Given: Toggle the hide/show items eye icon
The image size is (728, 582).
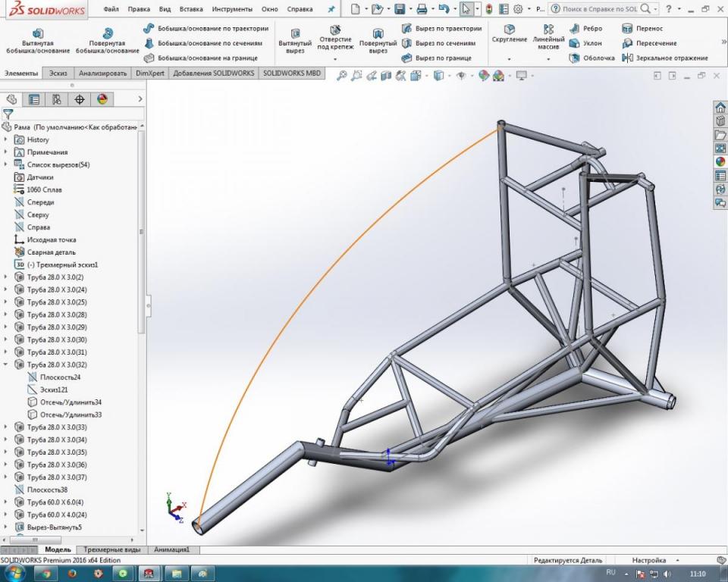Looking at the screenshot, I should [460, 76].
